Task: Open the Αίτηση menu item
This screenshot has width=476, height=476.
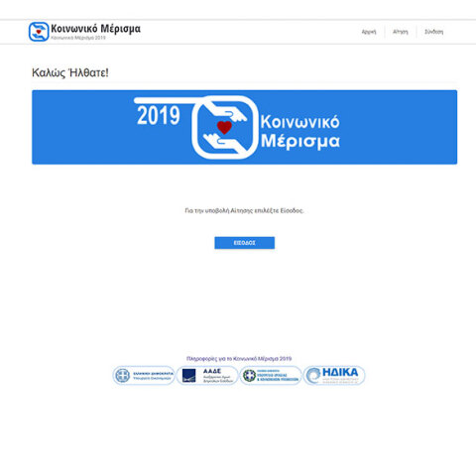Action: (401, 32)
